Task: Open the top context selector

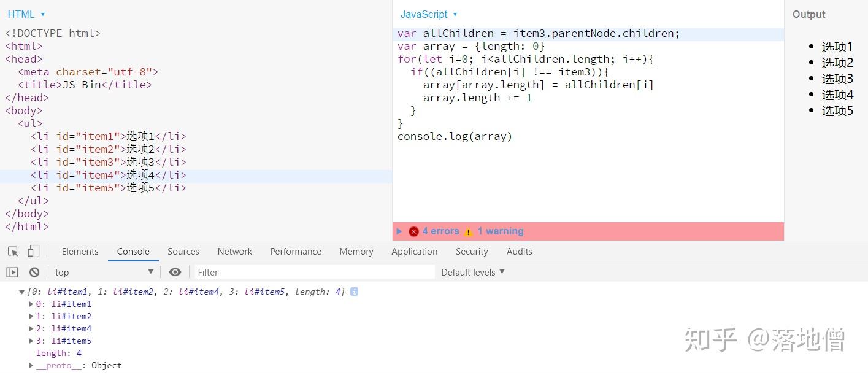Action: [x=104, y=272]
